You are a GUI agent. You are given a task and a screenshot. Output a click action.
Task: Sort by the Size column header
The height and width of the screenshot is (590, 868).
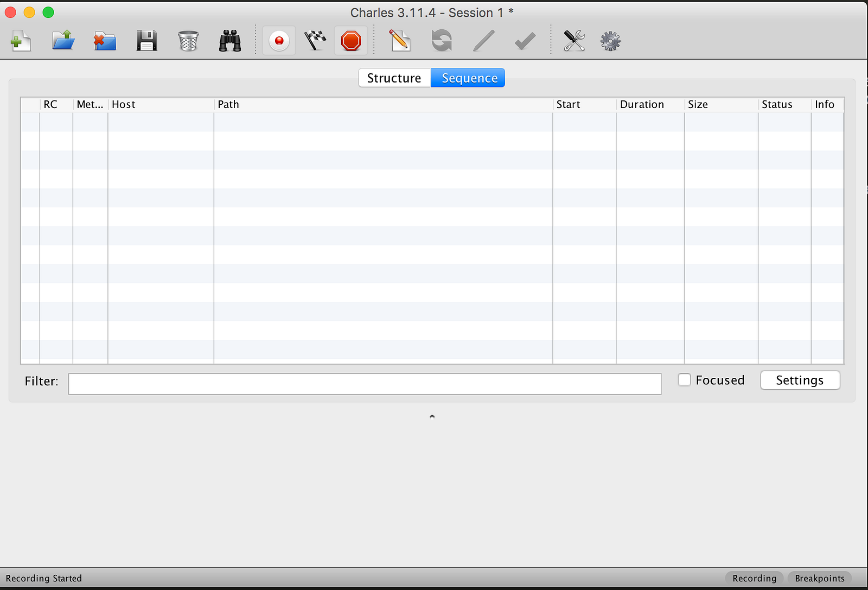[x=721, y=105]
